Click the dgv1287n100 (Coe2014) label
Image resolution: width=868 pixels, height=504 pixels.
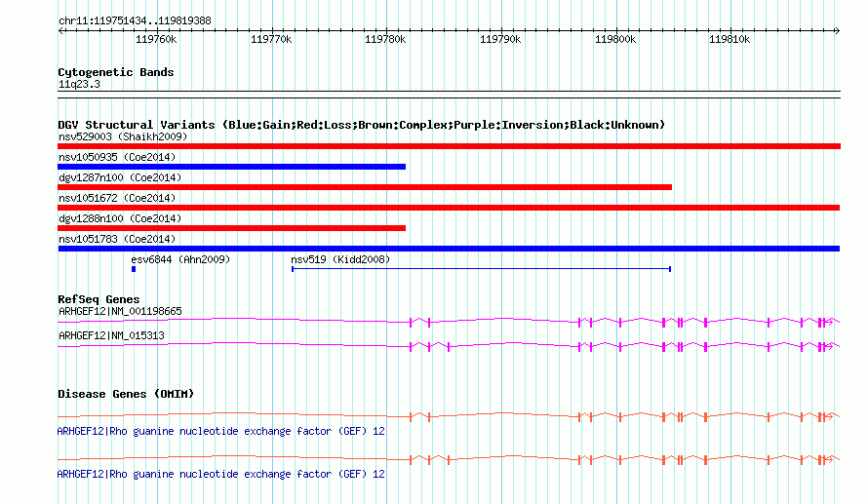click(x=120, y=177)
